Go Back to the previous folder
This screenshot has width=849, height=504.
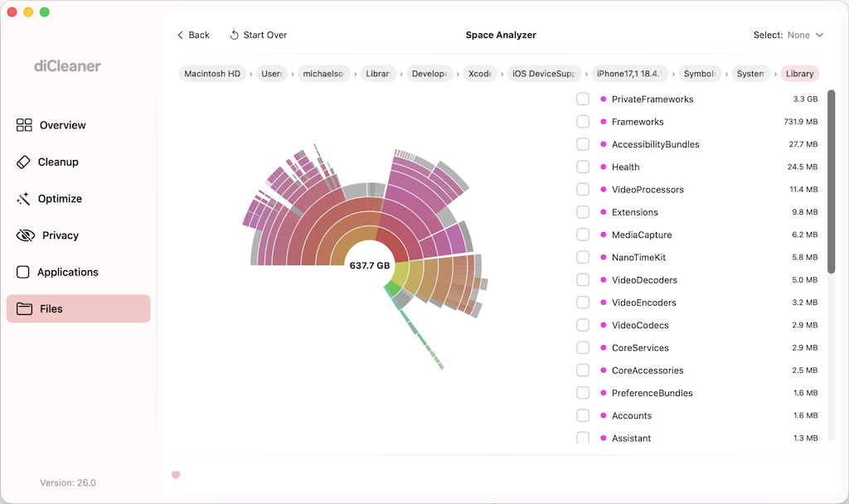(193, 35)
